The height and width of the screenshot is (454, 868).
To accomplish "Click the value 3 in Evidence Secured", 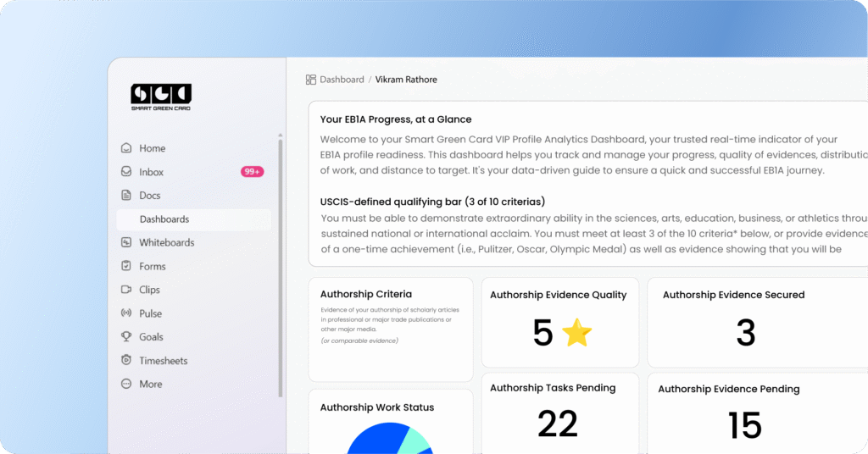I will click(746, 333).
